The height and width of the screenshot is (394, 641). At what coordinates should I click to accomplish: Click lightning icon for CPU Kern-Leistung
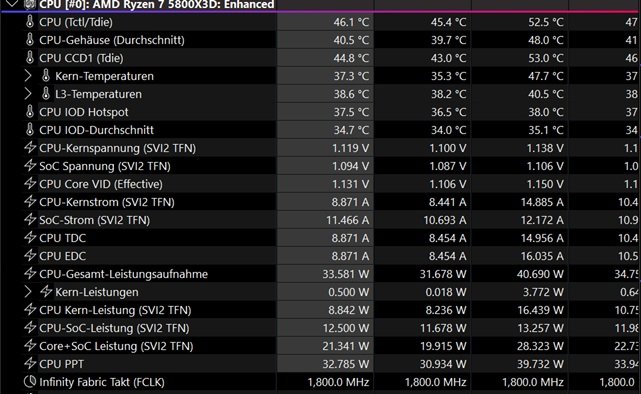click(x=30, y=309)
